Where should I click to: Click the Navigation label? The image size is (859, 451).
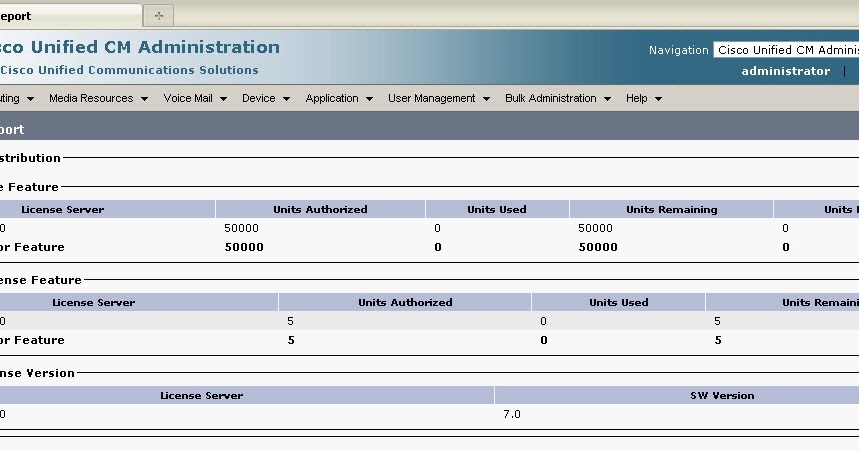(679, 50)
